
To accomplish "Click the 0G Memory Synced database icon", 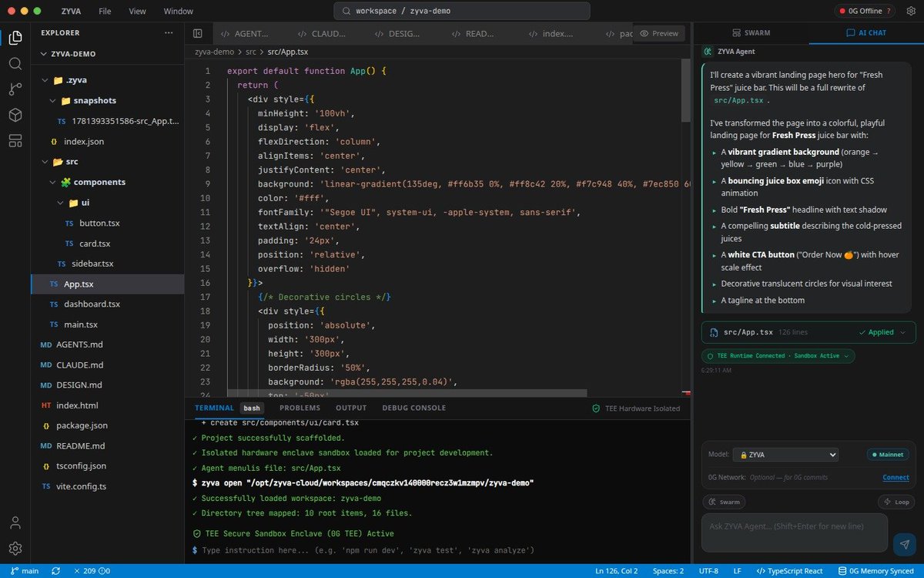I will (x=841, y=571).
